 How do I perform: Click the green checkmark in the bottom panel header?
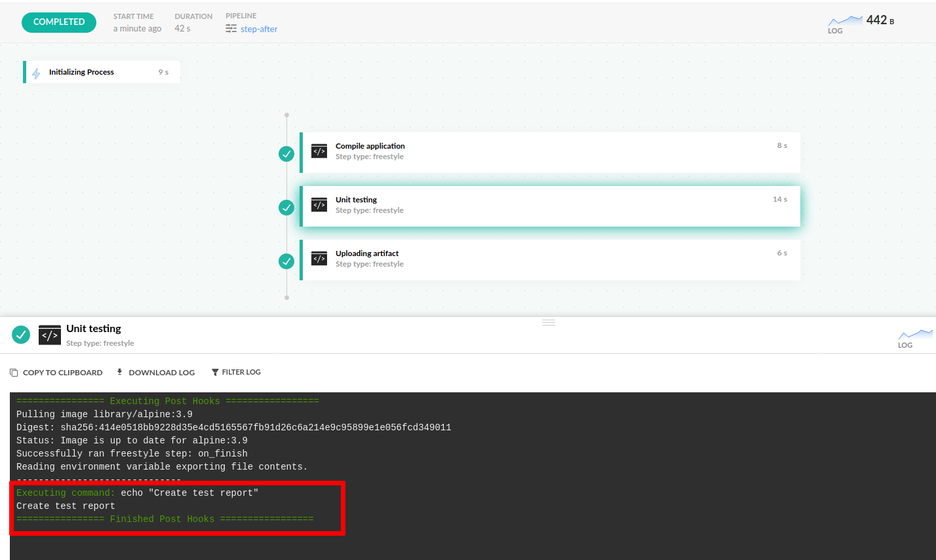[x=20, y=335]
